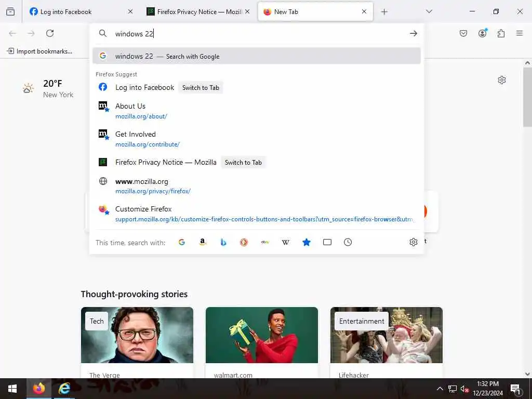Search this time with eBay icon
Image resolution: width=532 pixels, height=399 pixels.
[x=265, y=242]
